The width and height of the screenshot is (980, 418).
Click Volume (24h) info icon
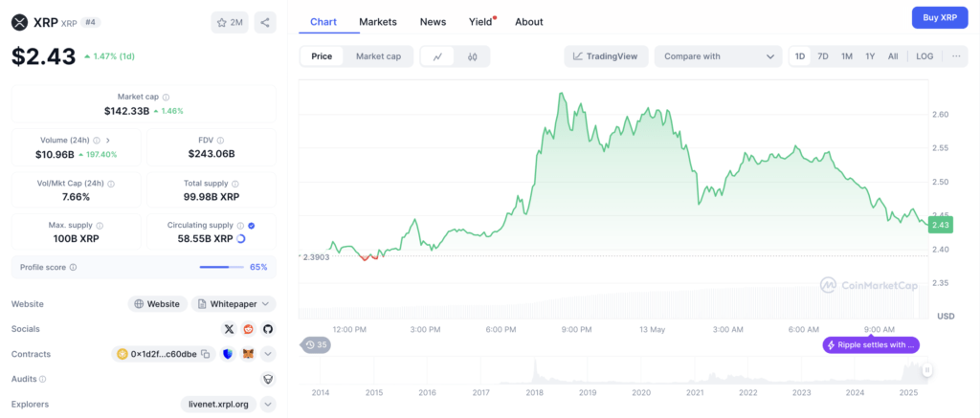tap(97, 141)
